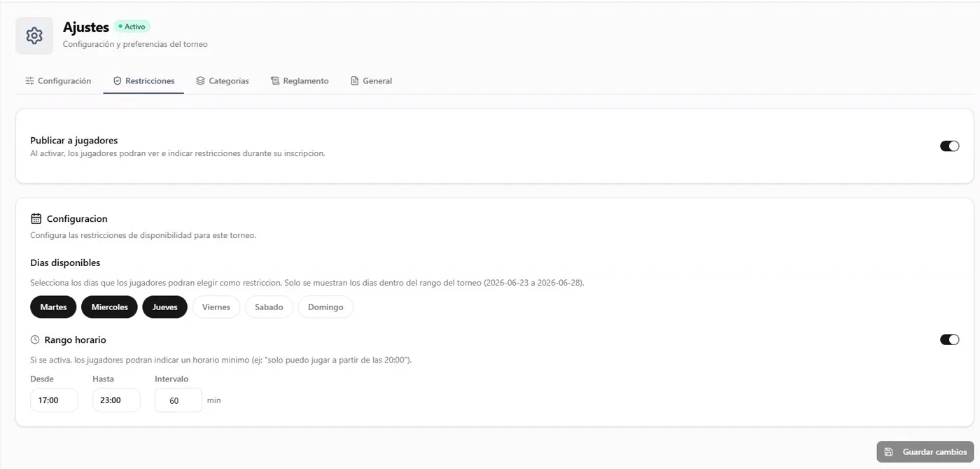Click the calendar icon beside Configuracion
The height and width of the screenshot is (469, 980).
(36, 218)
